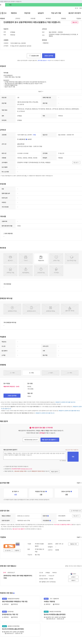Viewport: 82px width, 644px height.
Task: Open the 채용정보 menu
Action: coord(14,13)
